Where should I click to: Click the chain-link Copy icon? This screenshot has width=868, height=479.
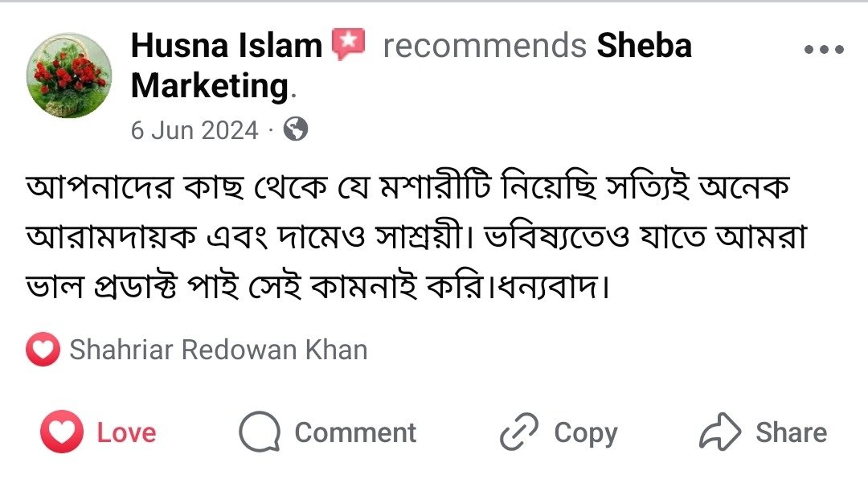[x=518, y=433]
